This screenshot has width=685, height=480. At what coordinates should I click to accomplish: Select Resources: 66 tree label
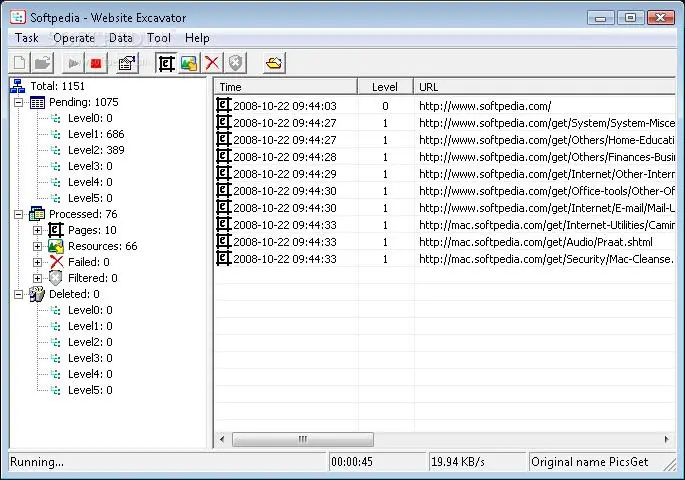click(x=103, y=246)
